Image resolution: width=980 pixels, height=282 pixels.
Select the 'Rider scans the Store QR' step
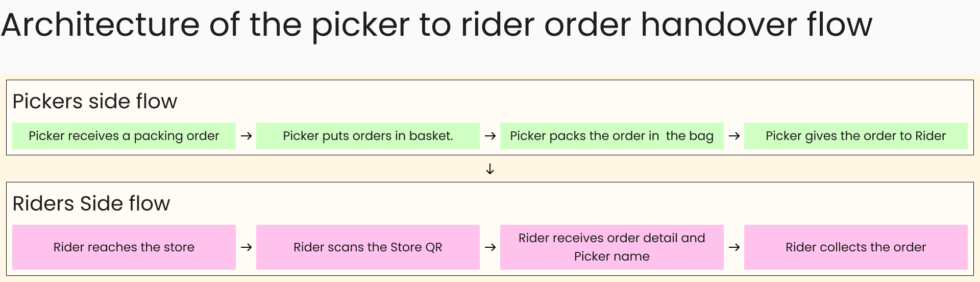click(x=367, y=247)
